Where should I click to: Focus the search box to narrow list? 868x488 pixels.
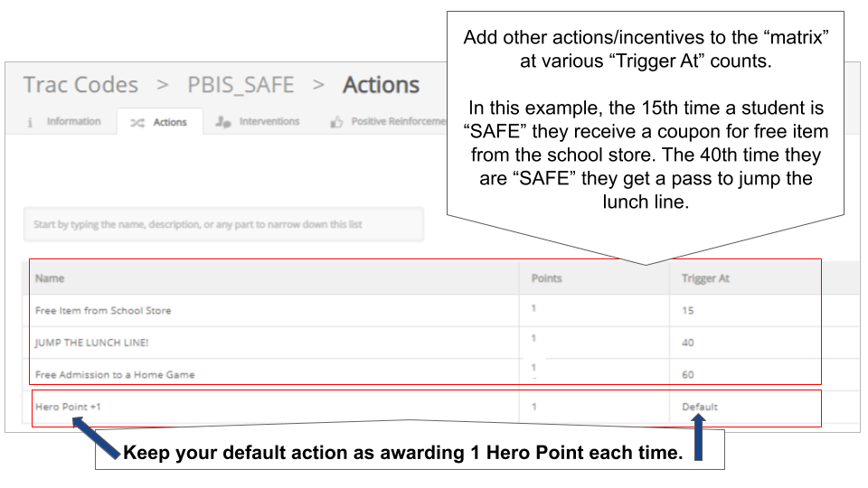pos(223,224)
